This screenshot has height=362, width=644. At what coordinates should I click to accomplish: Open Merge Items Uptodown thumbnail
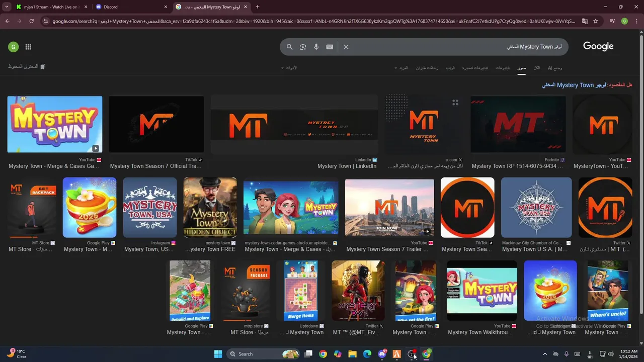pyautogui.click(x=301, y=291)
